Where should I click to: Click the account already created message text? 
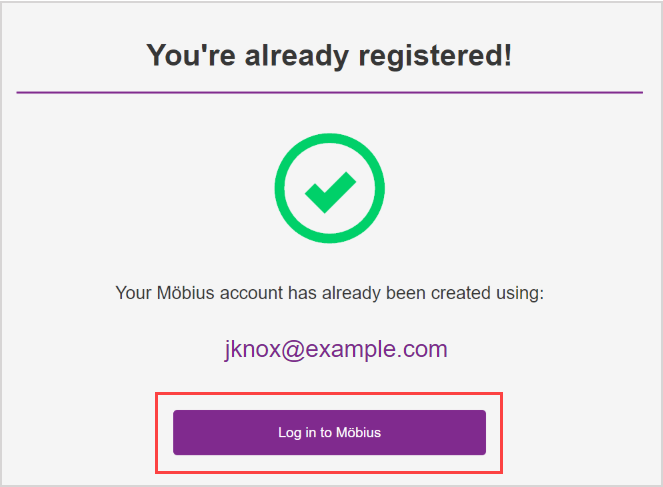[x=329, y=294]
